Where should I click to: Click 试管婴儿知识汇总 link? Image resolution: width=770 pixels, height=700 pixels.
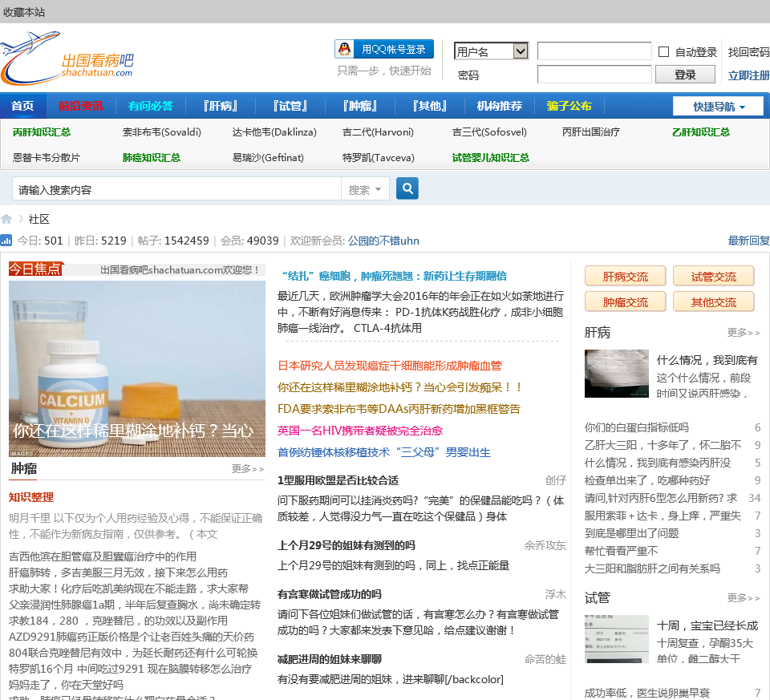(491, 158)
